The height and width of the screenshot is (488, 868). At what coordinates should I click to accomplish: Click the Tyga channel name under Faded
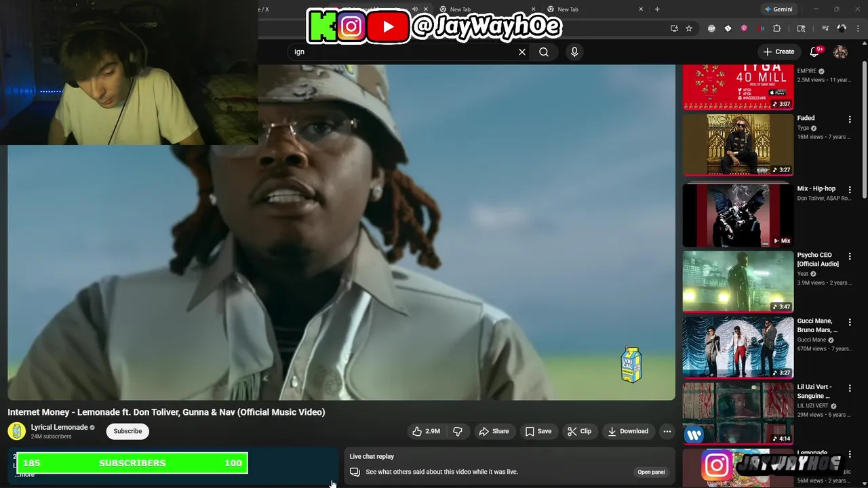coord(803,128)
